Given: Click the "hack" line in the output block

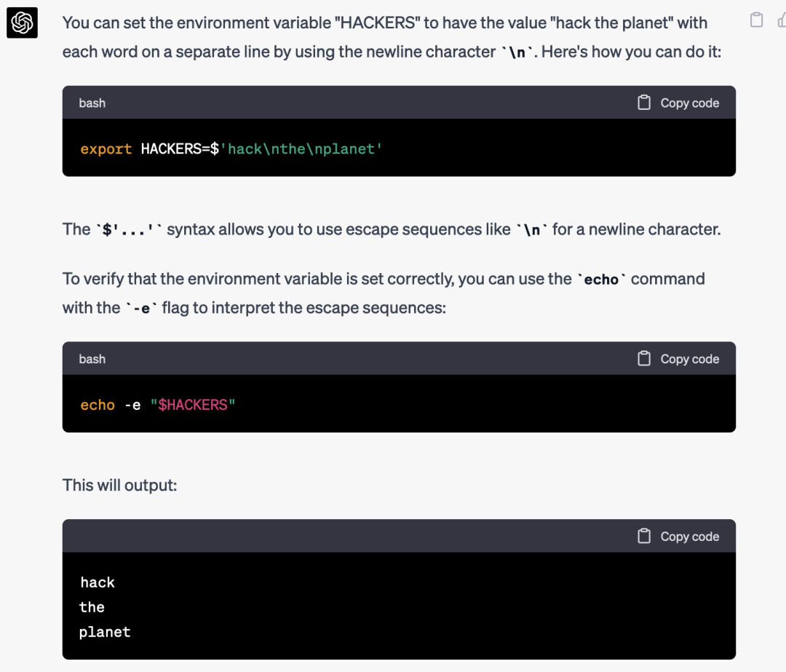Looking at the screenshot, I should 98,582.
